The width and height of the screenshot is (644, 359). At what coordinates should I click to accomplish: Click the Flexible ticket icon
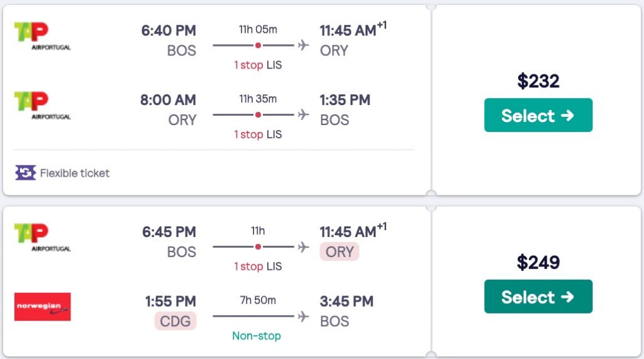pyautogui.click(x=26, y=173)
